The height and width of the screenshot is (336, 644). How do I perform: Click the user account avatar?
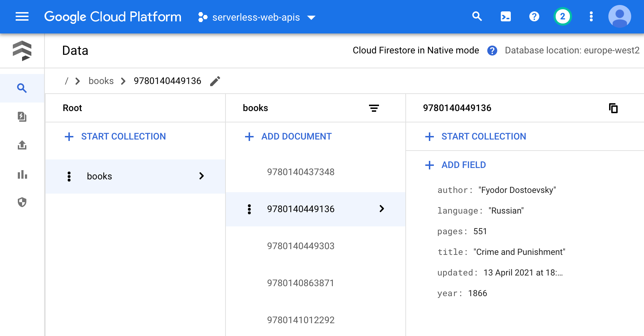(x=619, y=17)
